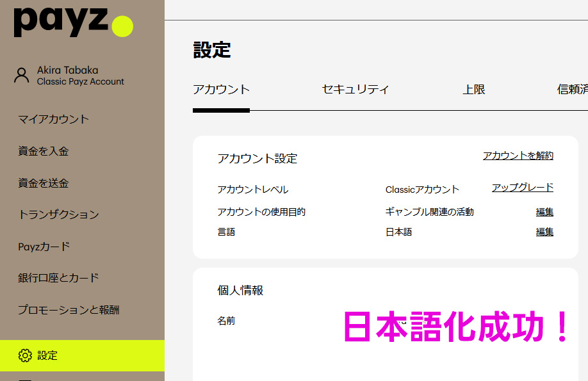This screenshot has width=588, height=381.
Task: Switch to the 信頼済 tab
Action: [x=572, y=89]
